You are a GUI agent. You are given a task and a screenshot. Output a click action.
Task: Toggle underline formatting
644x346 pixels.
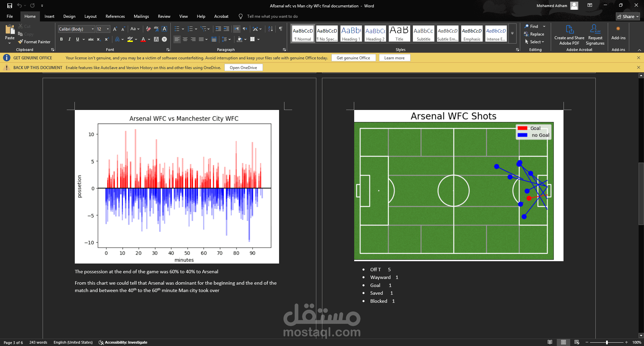pos(77,39)
